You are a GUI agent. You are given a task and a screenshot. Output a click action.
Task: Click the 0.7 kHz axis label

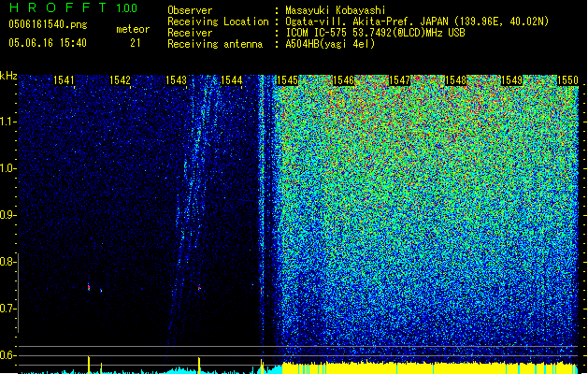(x=8, y=309)
